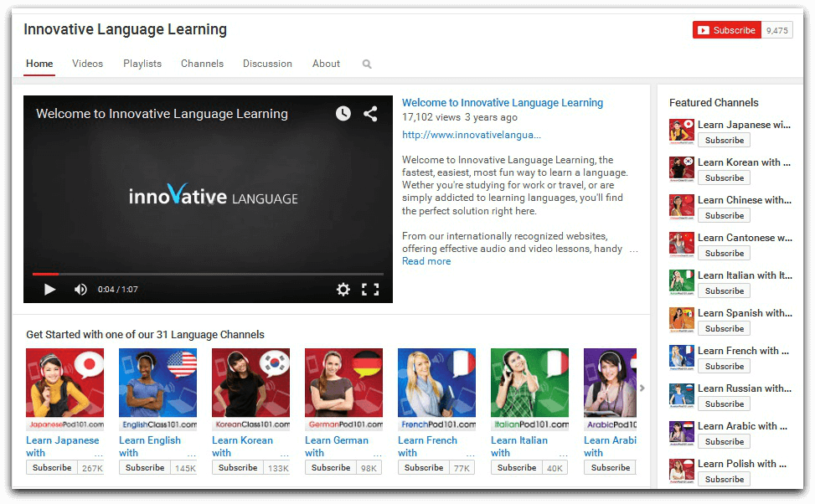Subscribe to ArabicPod101 below its thumbnail
815x504 pixels.
(x=611, y=468)
